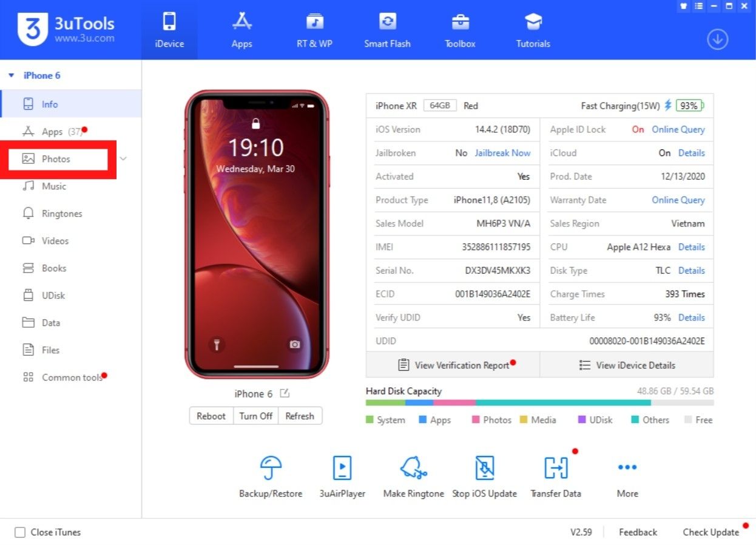Screen dimensions: 756x545
Task: Click the 393 Times charge count
Action: coord(685,294)
